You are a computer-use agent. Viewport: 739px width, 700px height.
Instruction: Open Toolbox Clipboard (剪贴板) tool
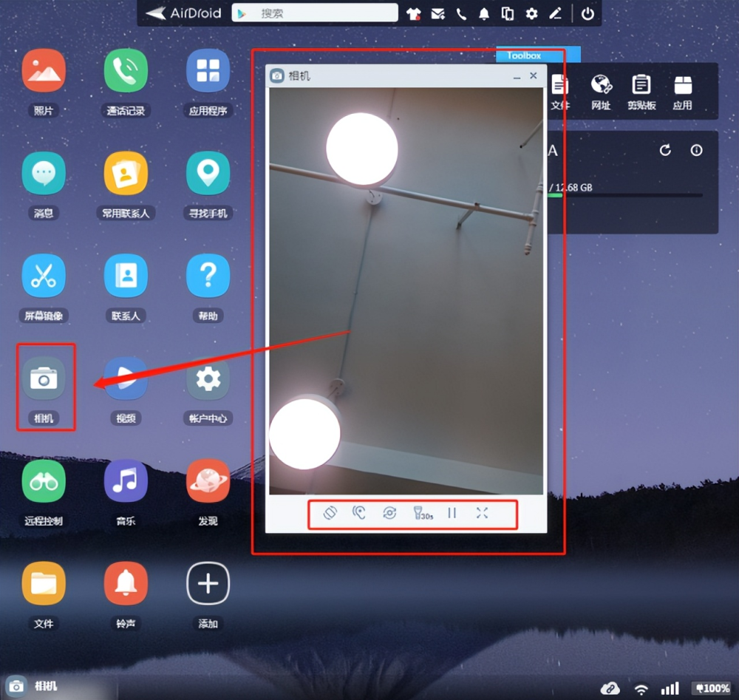[x=641, y=92]
